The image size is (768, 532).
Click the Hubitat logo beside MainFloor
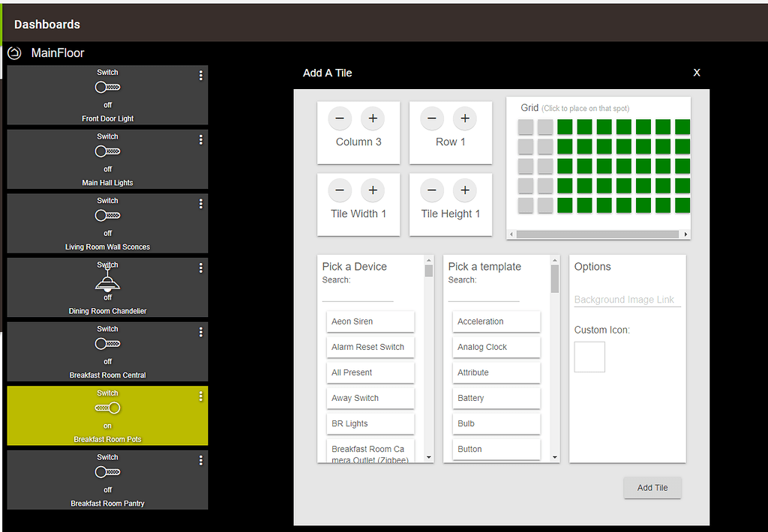[x=13, y=52]
